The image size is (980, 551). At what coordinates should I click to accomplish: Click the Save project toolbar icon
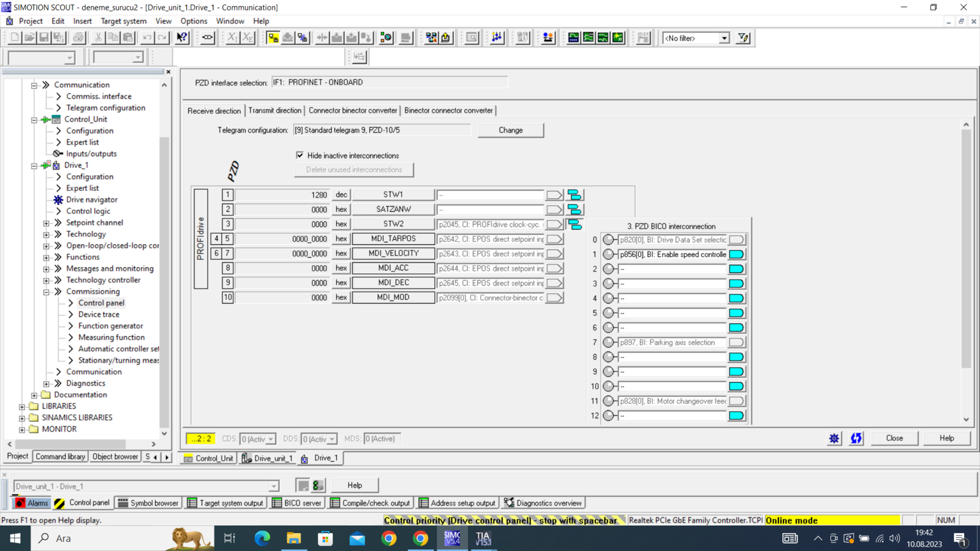44,38
